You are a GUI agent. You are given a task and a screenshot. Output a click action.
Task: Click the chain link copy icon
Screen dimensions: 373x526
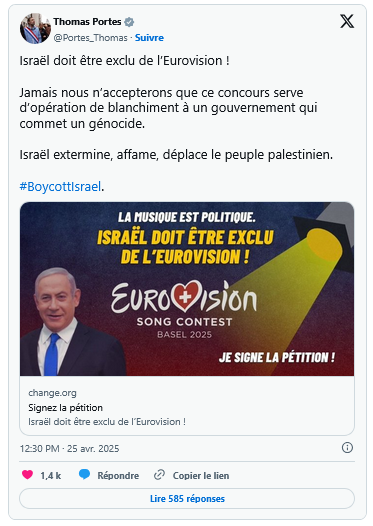[x=159, y=475]
